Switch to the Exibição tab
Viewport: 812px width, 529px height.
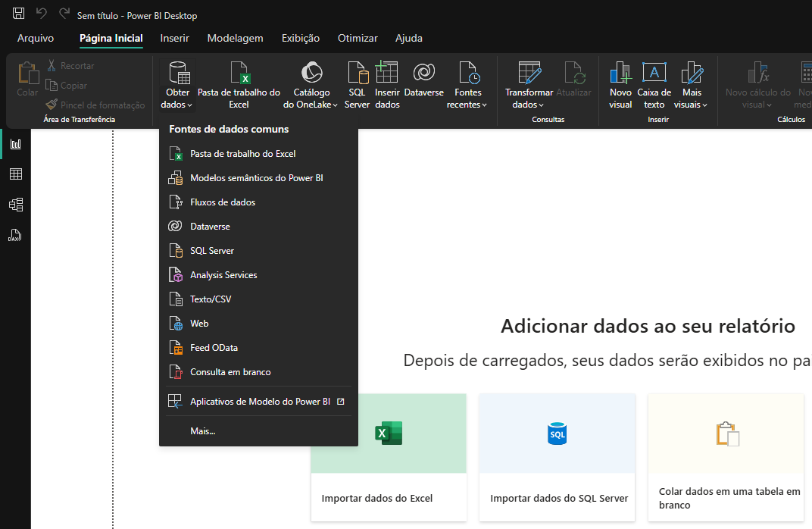301,39
